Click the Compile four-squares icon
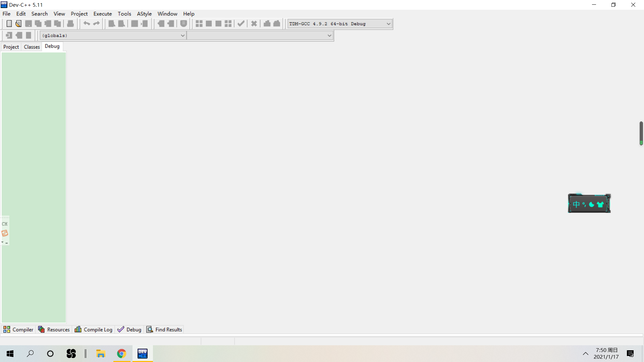Viewport: 644px width, 362px height. click(199, 23)
